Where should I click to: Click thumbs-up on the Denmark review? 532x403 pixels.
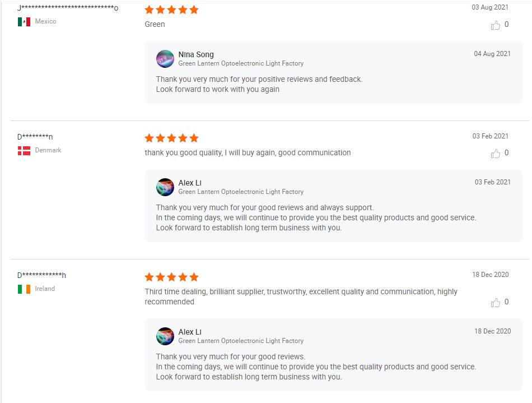[496, 154]
